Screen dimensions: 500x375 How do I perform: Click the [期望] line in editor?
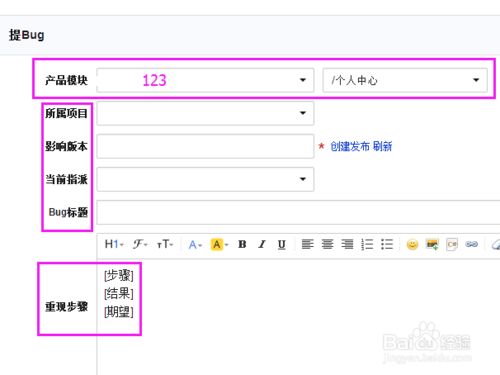[x=119, y=312]
